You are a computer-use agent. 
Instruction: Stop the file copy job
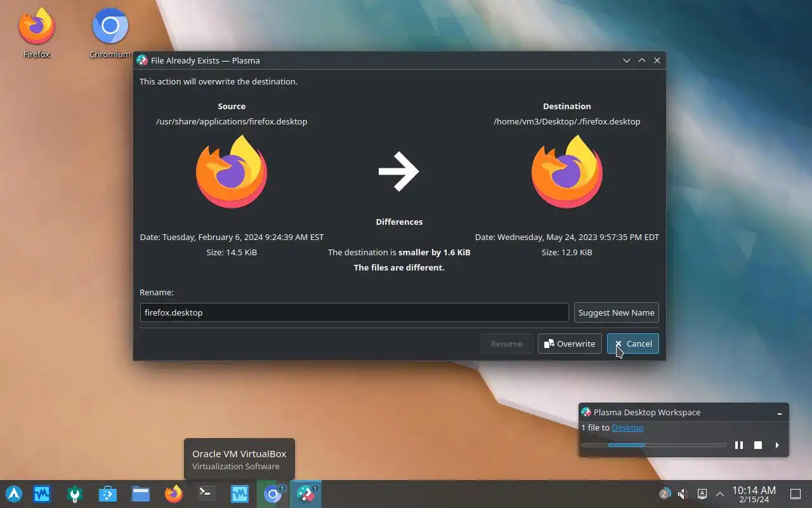tap(758, 445)
